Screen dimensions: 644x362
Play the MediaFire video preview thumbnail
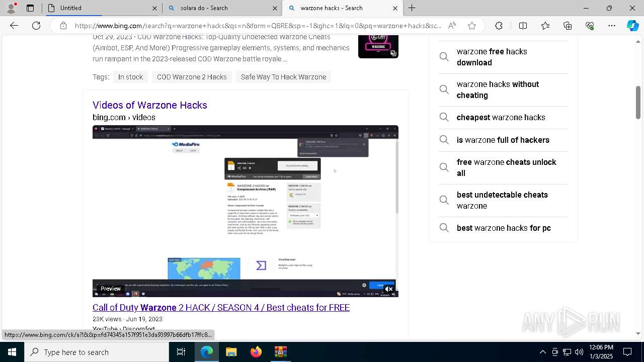click(x=246, y=211)
